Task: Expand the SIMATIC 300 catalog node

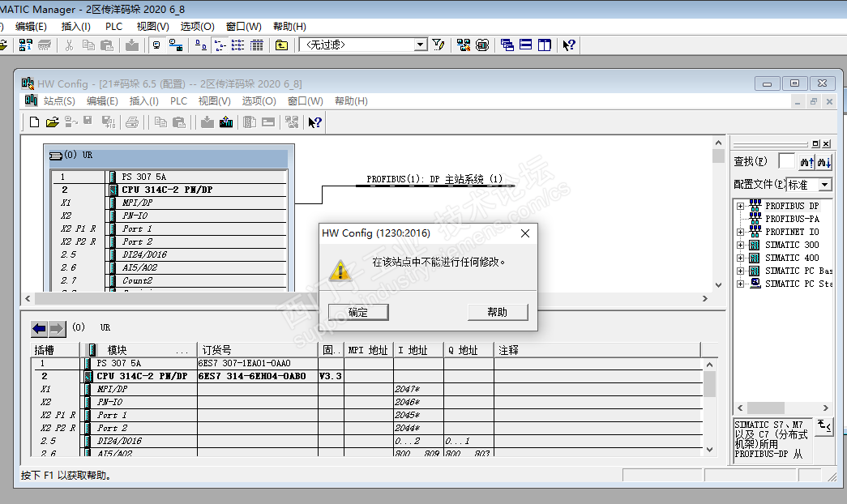Action: [741, 245]
